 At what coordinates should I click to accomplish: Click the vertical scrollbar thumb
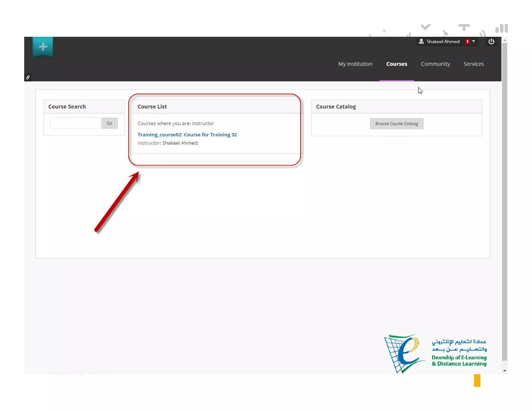[504, 201]
